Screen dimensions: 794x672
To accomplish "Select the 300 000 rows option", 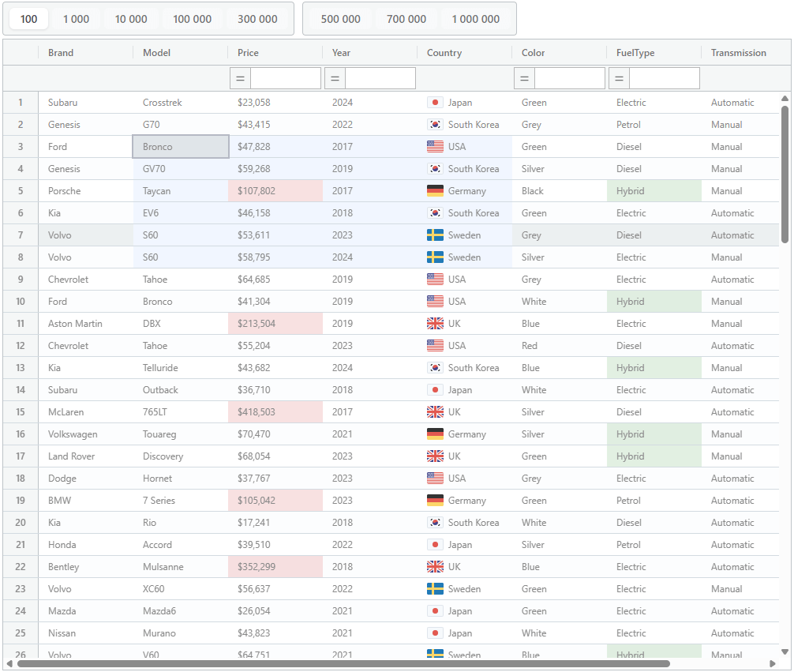I will click(x=259, y=18).
